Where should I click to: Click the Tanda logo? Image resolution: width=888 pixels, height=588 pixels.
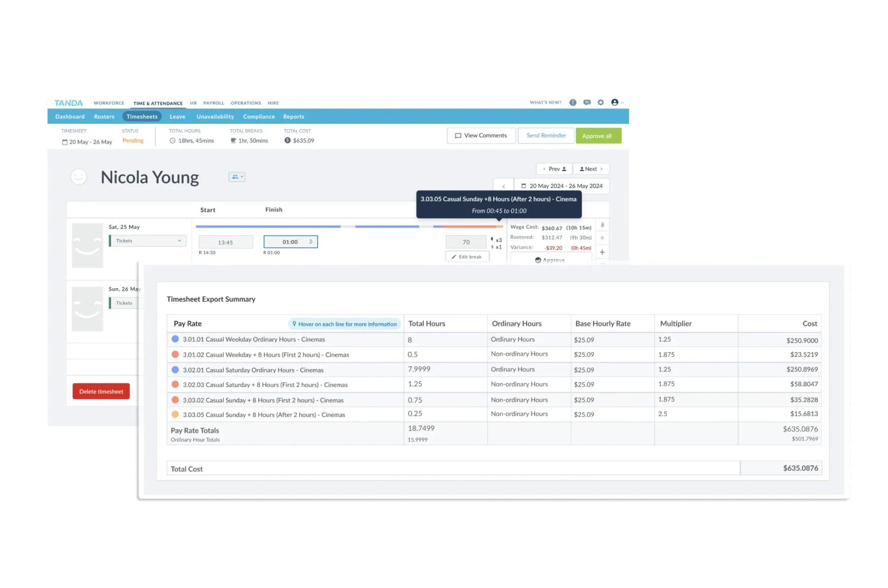[69, 103]
